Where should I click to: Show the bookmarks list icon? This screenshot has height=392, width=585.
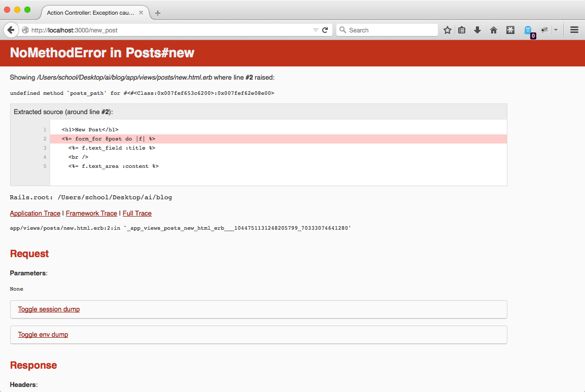(x=462, y=30)
